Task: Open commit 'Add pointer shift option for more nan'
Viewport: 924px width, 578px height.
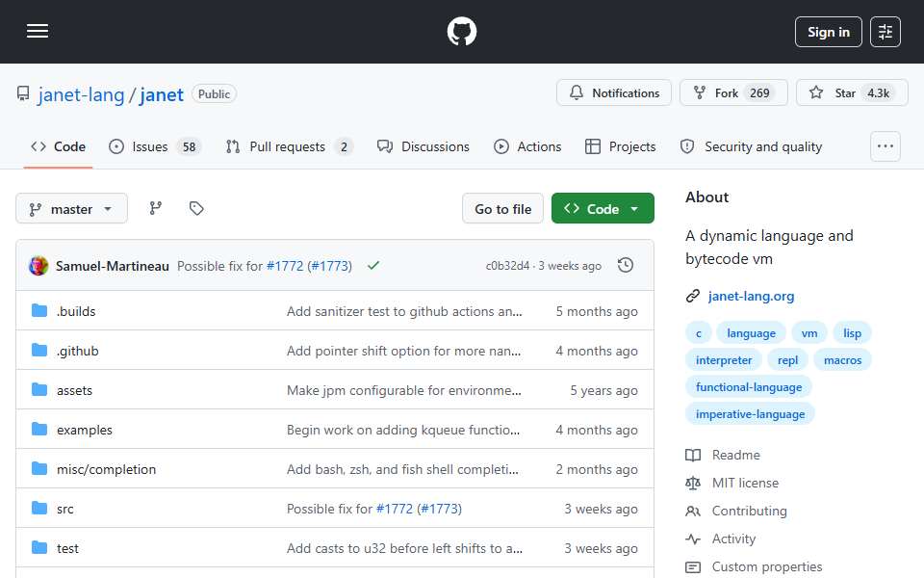Action: (403, 351)
